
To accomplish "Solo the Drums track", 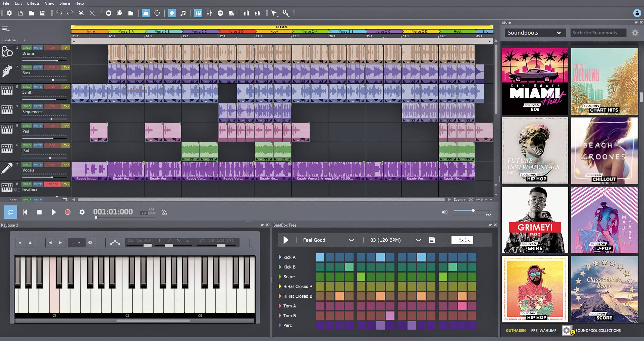I will pos(27,48).
